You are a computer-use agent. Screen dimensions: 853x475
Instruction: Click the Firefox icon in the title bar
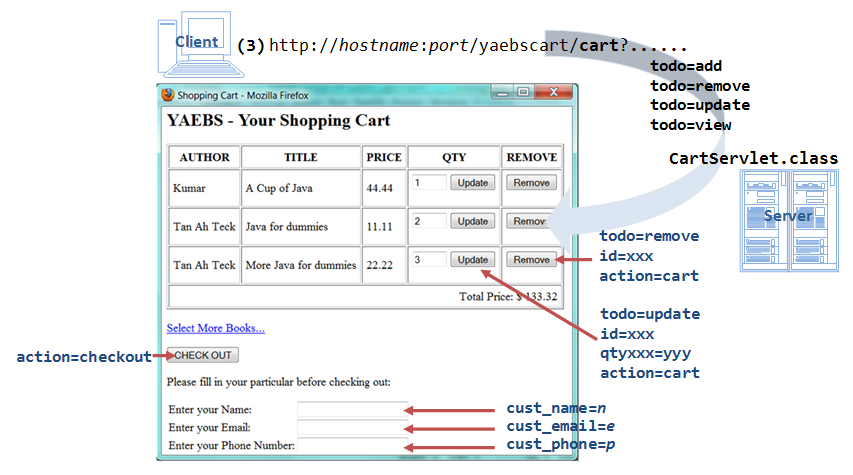coord(168,95)
